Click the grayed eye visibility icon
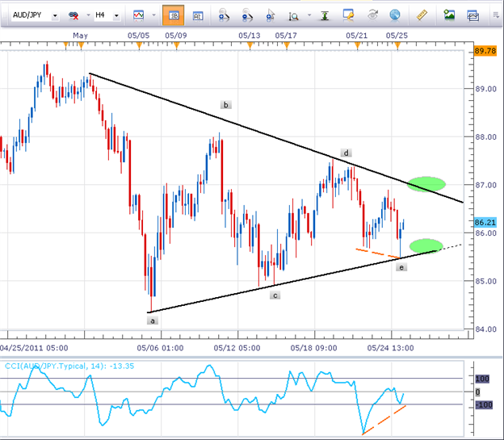This screenshot has width=504, height=440. pyautogui.click(x=372, y=15)
